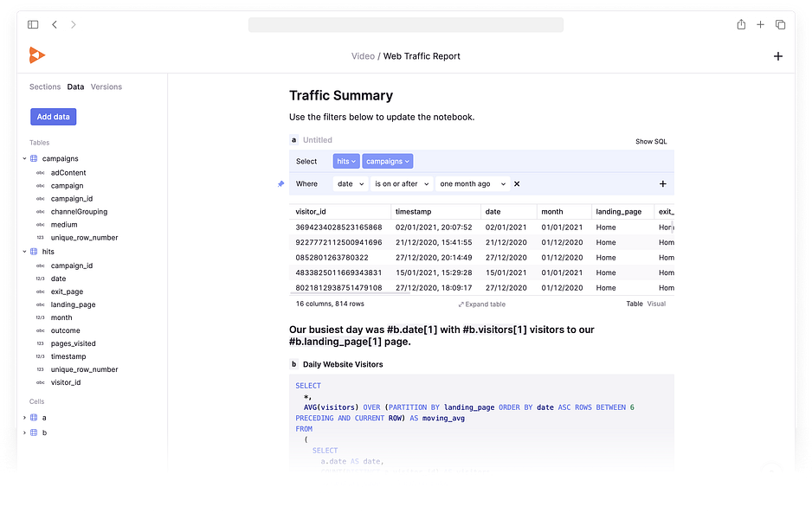
Task: Click the cell b badge beside Daily Website Visitors
Action: [x=293, y=364]
